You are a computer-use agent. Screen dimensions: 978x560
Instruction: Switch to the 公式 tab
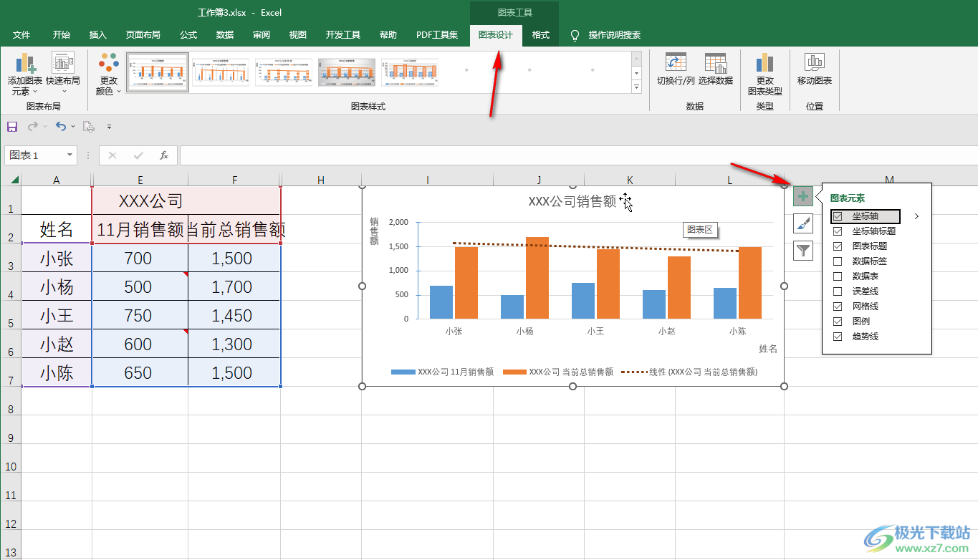tap(188, 34)
